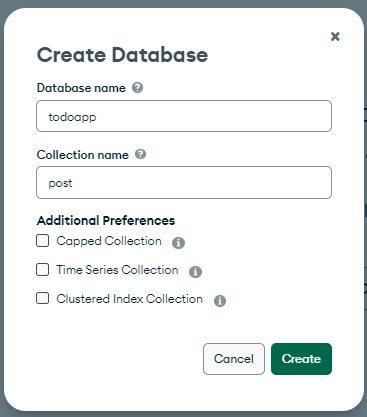
Task: Select the Create Database heading
Action: pos(122,55)
